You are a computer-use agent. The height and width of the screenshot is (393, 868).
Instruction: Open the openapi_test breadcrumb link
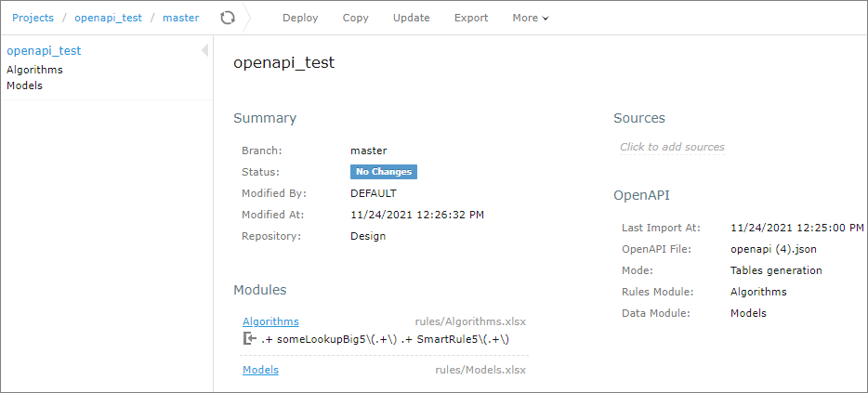pos(108,18)
